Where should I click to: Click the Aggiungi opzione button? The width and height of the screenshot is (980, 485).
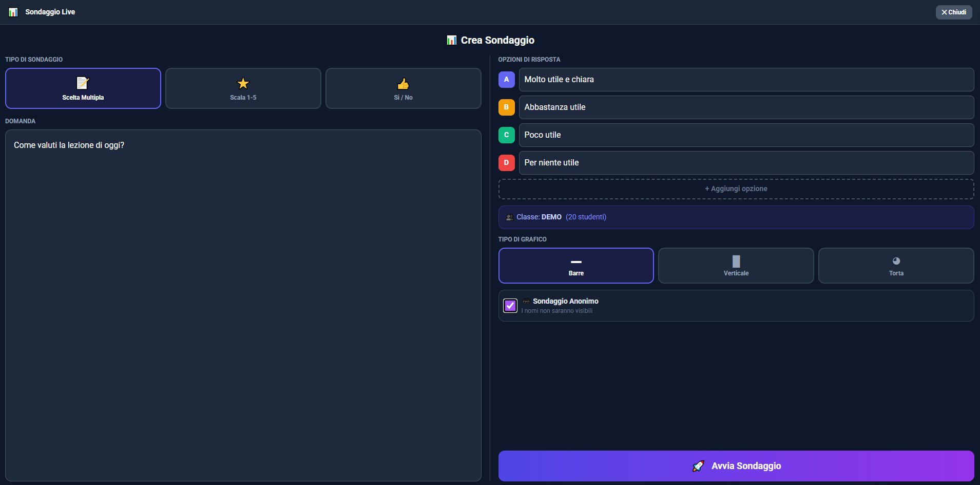[736, 189]
